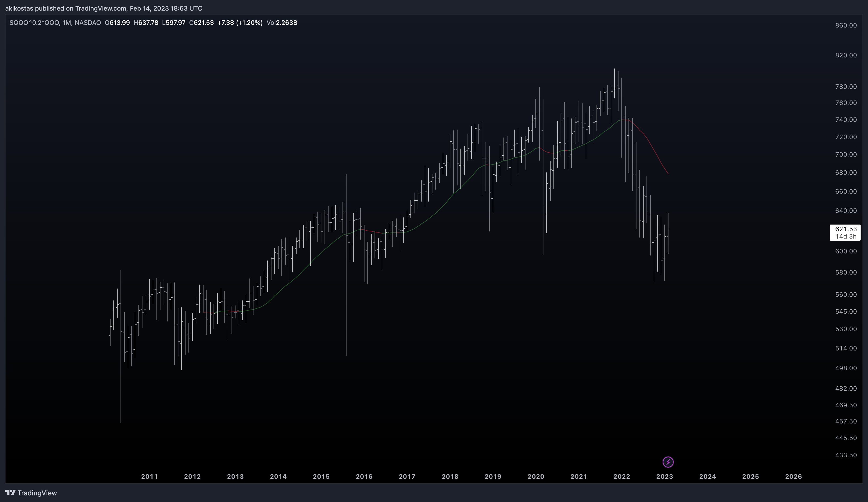Click the 530.00 price axis label
The image size is (868, 502).
coord(846,329)
